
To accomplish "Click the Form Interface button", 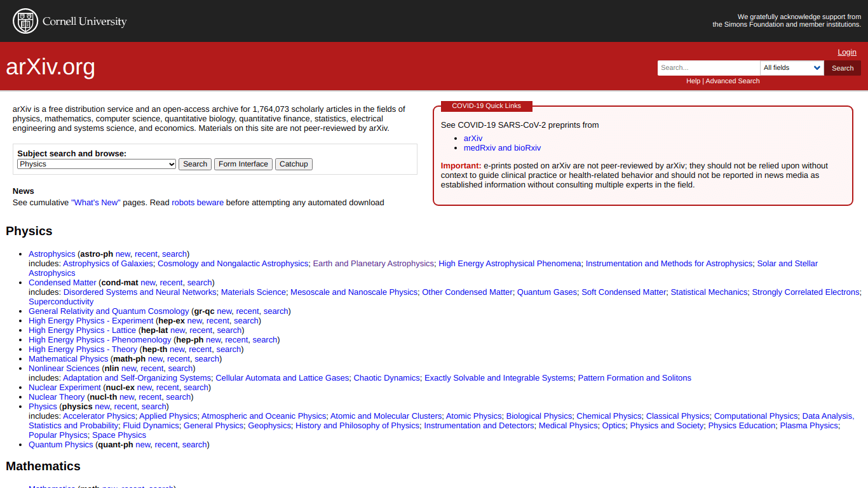I will coord(243,164).
